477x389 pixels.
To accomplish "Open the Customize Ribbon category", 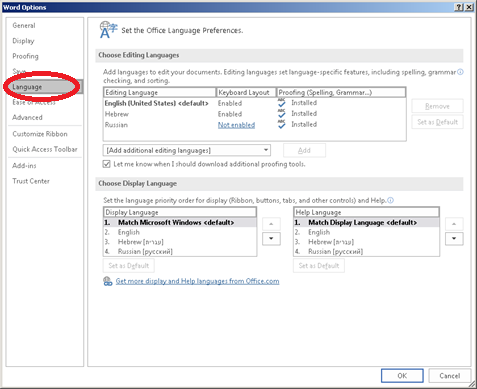I will 40,134.
